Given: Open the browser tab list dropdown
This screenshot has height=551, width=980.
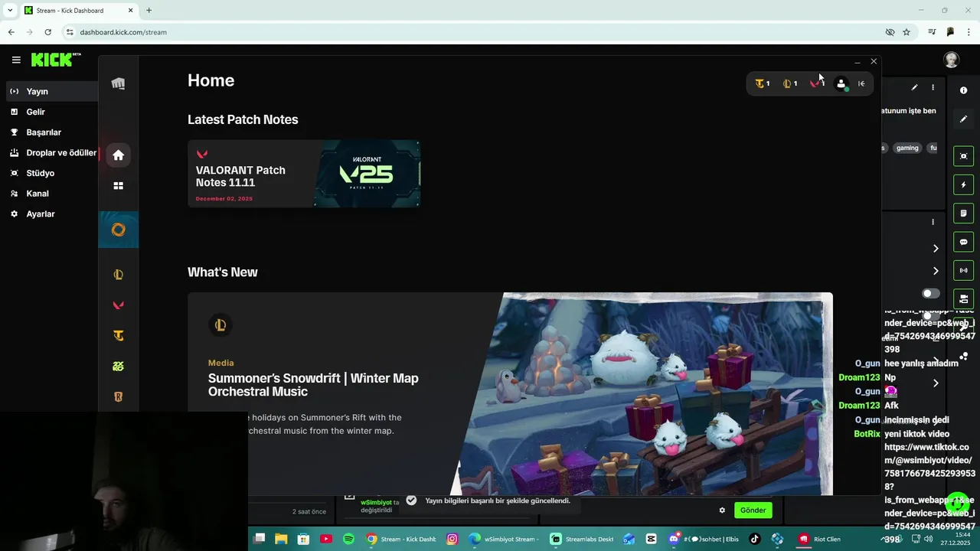Looking at the screenshot, I should coord(10,11).
